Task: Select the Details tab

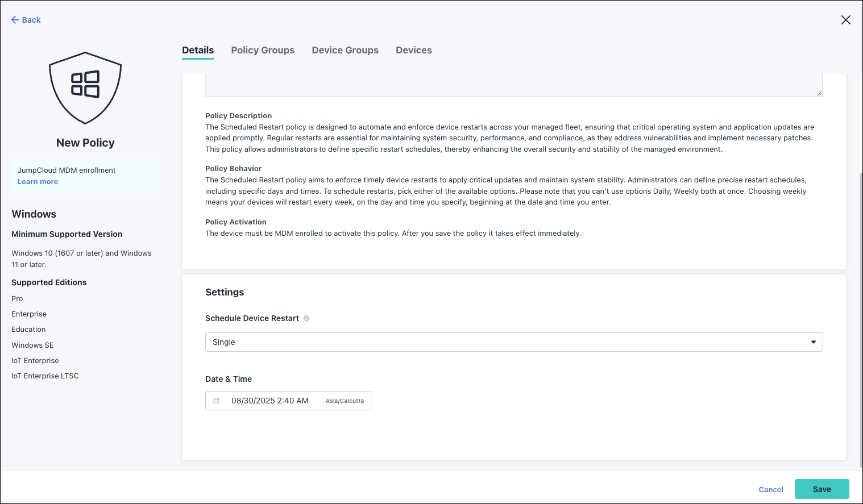Action: coord(198,50)
